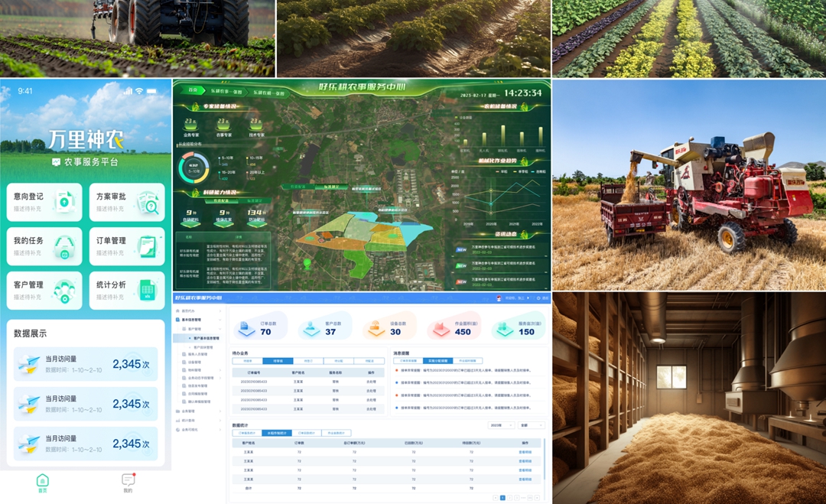
Task: Expand 客户管理 in the sidebar tree
Action: coord(195,329)
